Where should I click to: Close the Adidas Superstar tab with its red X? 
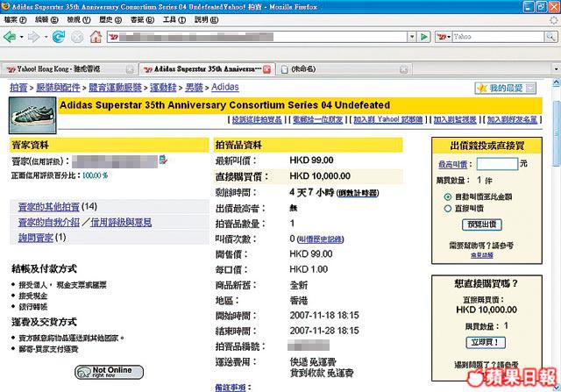266,68
